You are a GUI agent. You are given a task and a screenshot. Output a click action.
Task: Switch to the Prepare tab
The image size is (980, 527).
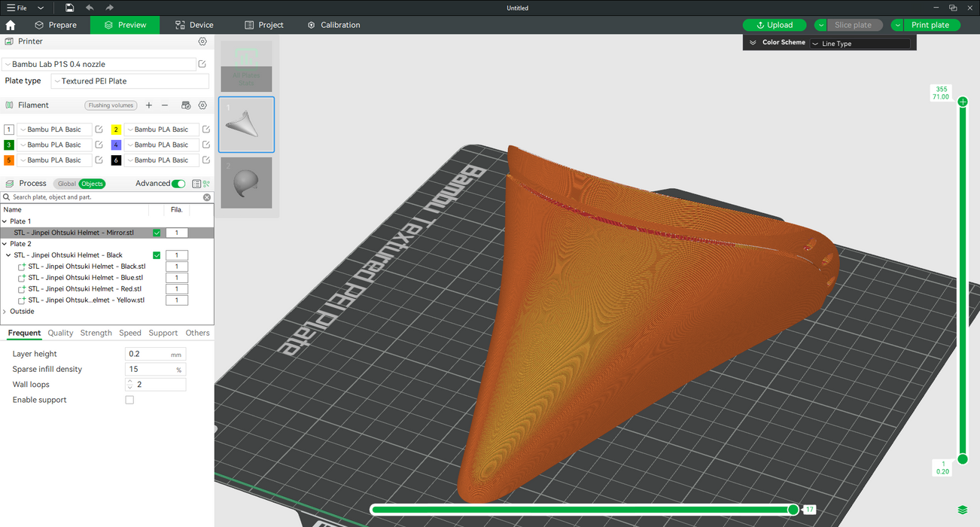click(x=56, y=25)
